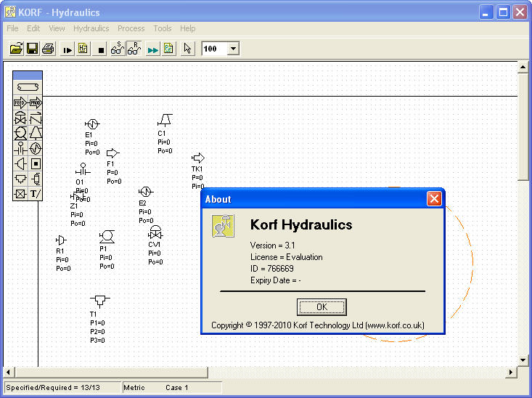
Task: Select control valve CV1 on the canvas
Action: click(x=155, y=232)
